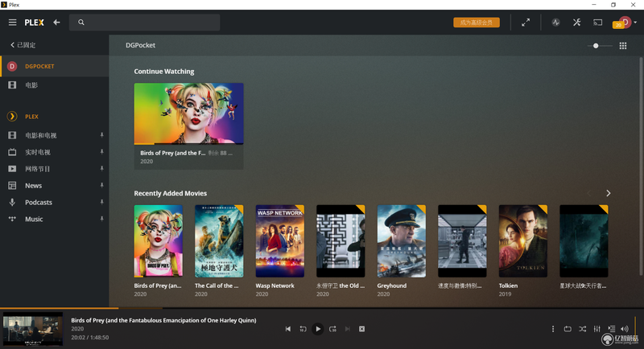
Task: Open The Call of the Wild poster
Action: tap(219, 241)
